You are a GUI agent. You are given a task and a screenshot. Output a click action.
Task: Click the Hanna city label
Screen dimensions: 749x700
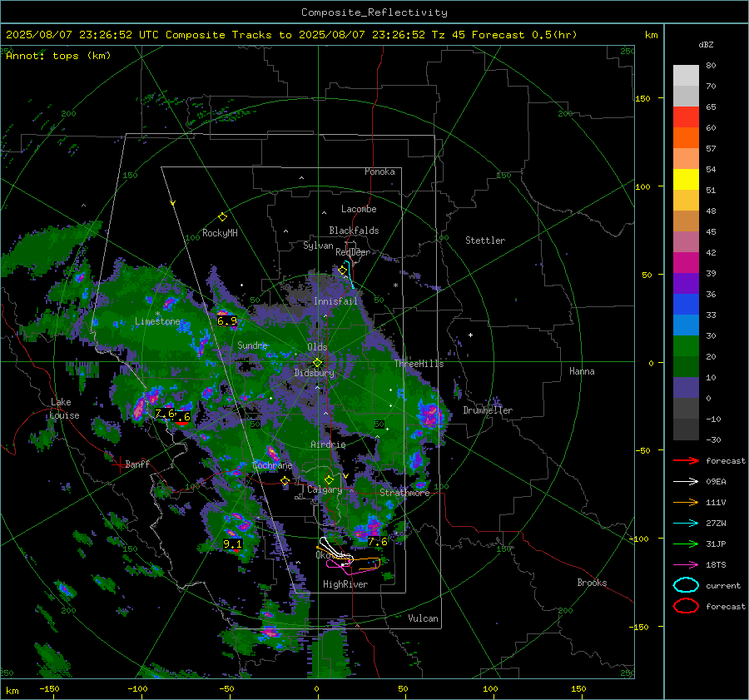tap(582, 371)
